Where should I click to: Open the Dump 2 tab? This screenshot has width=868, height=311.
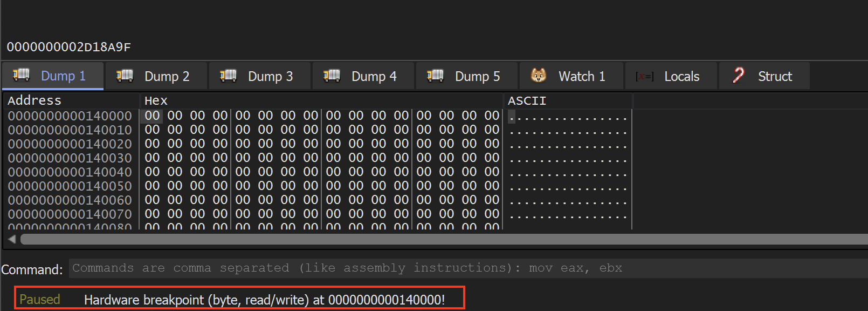pyautogui.click(x=156, y=76)
